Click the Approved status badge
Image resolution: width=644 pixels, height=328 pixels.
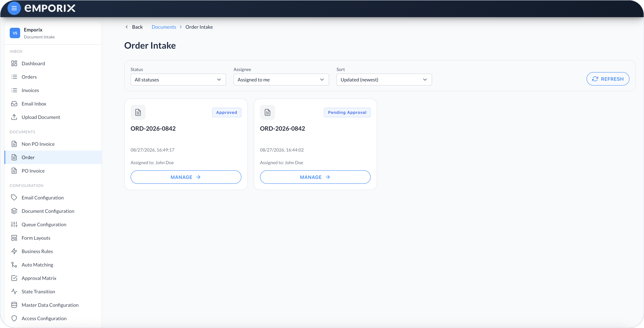click(227, 112)
